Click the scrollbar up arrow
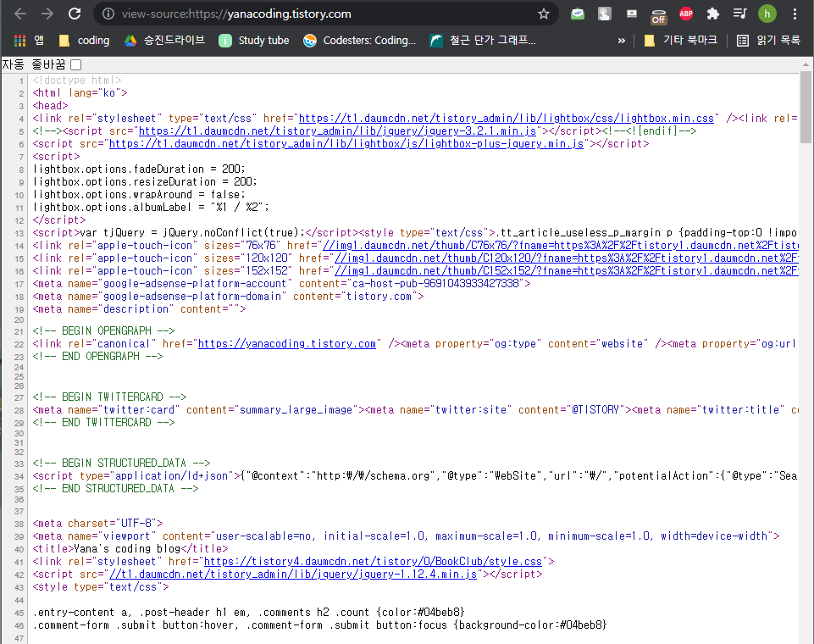 [806, 64]
